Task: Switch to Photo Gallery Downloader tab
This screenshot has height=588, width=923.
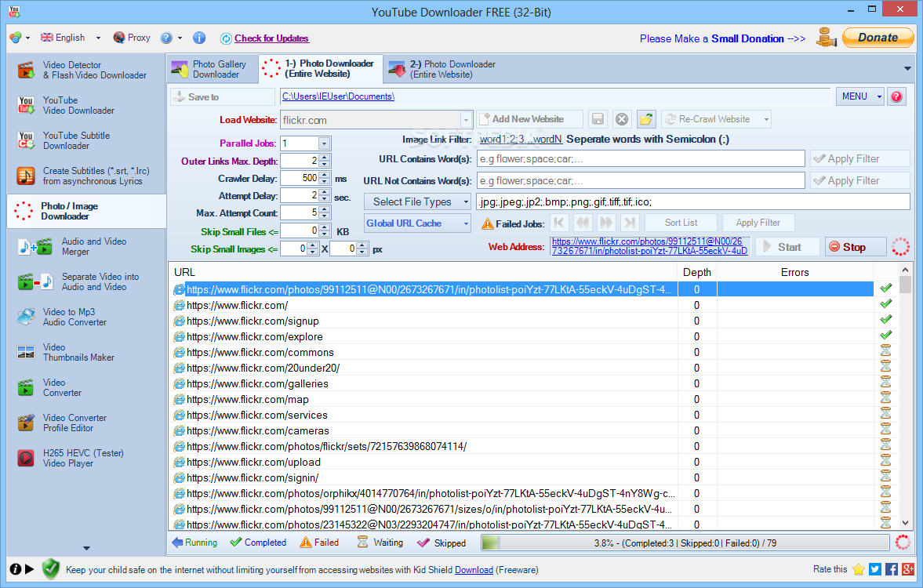Action: (x=213, y=69)
